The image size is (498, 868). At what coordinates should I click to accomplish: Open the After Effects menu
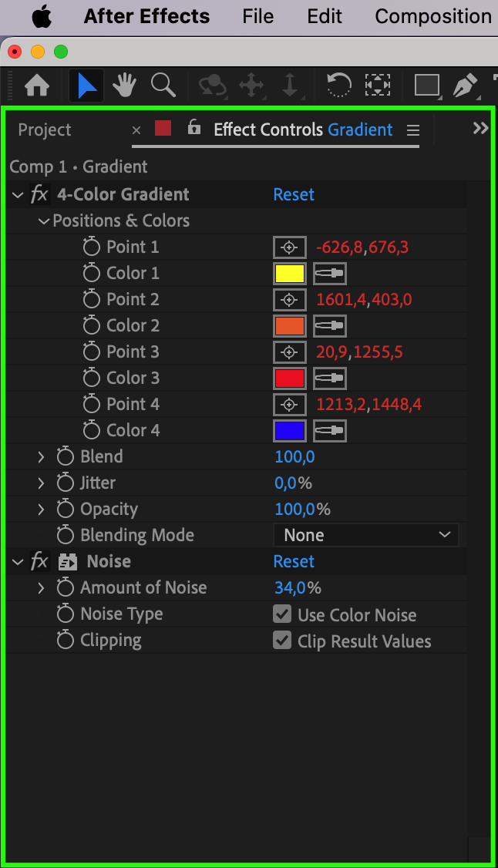click(146, 17)
